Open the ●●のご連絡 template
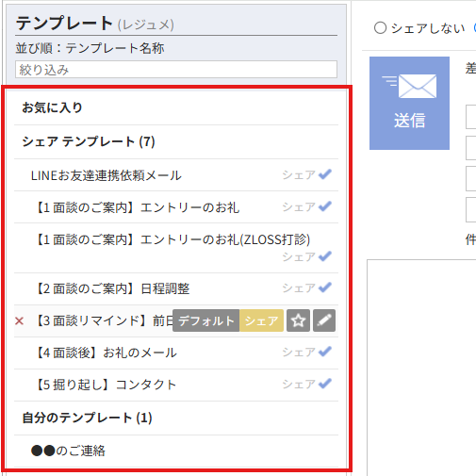Screen dimensions: 476x476 [x=176, y=451]
